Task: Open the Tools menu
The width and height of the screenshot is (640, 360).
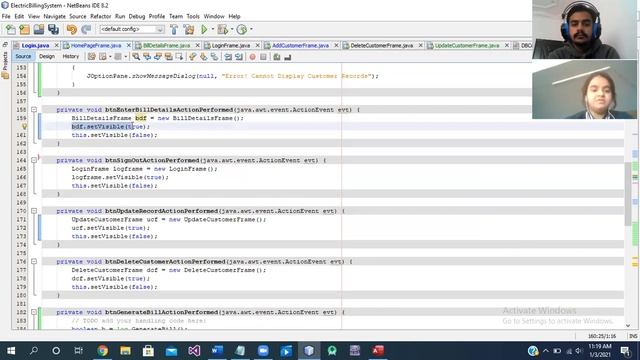Action: pyautogui.click(x=193, y=16)
